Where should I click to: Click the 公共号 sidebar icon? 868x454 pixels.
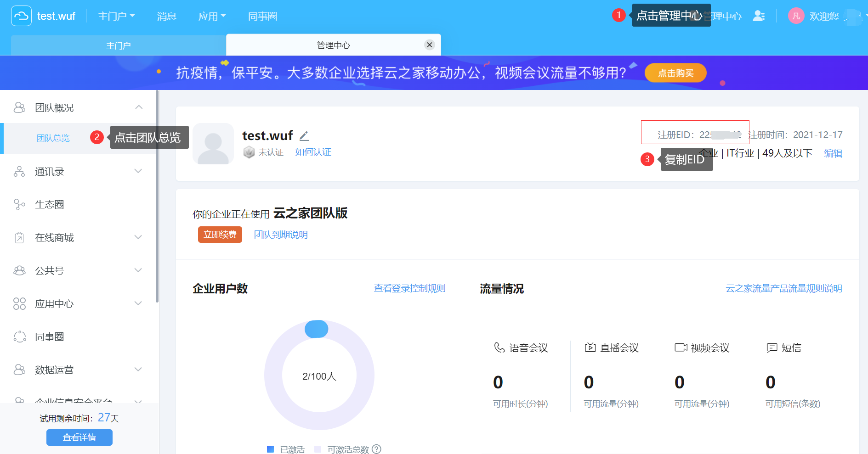point(19,270)
